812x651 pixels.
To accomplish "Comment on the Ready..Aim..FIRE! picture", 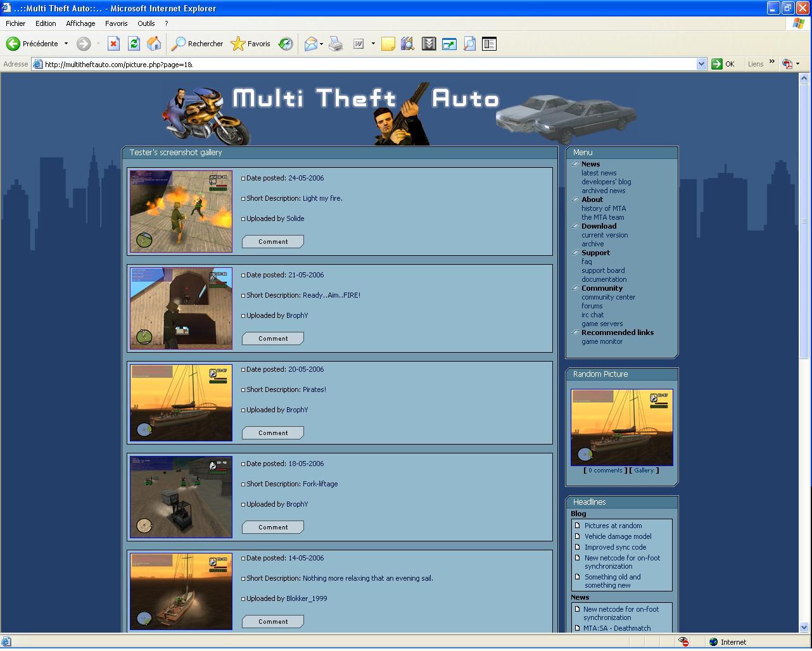I will click(273, 338).
